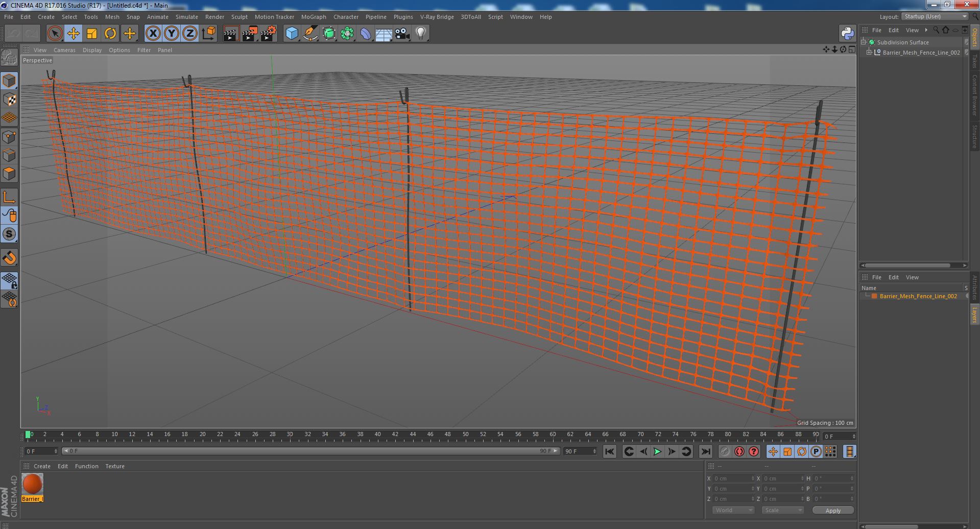The image size is (980, 529).
Task: Open the deformer bend icon
Action: (x=366, y=34)
